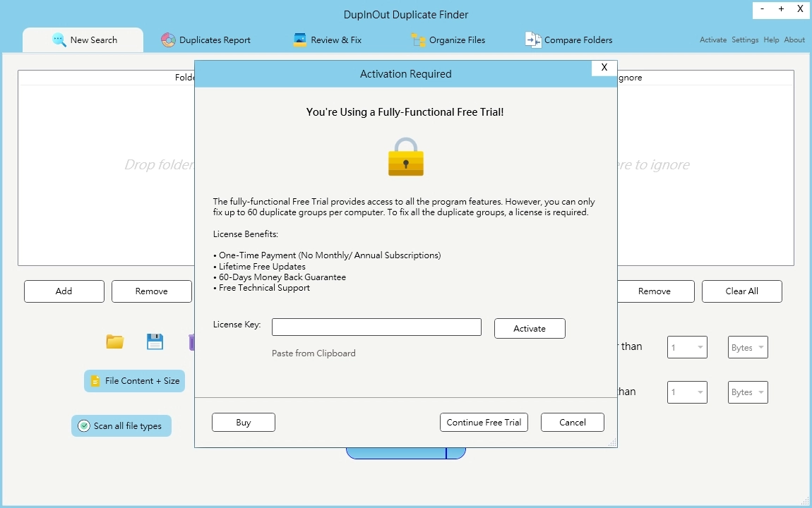
Task: Click the main window maximize plus button
Action: 781,8
